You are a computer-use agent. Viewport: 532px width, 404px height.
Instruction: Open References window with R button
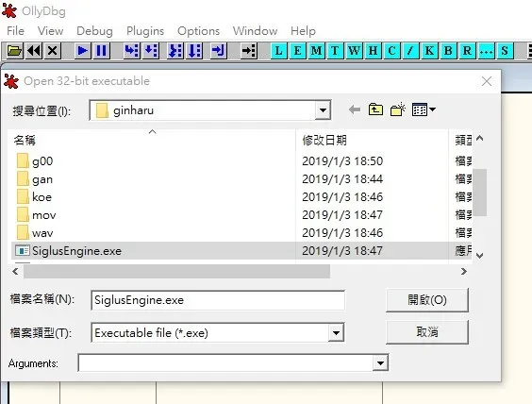click(x=467, y=51)
